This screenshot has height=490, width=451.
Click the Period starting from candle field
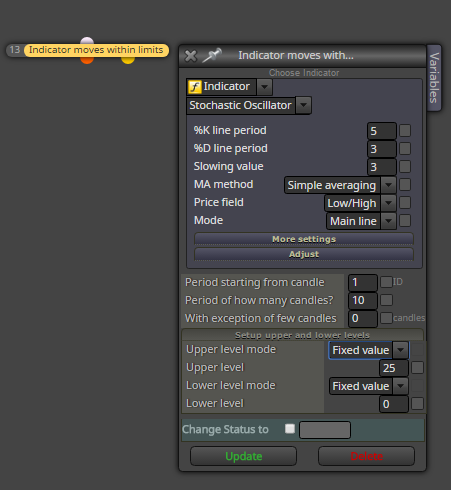[363, 283]
